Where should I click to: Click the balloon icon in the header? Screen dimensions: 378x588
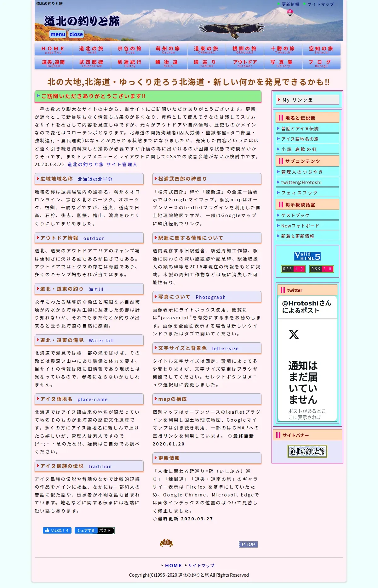pyautogui.click(x=290, y=13)
